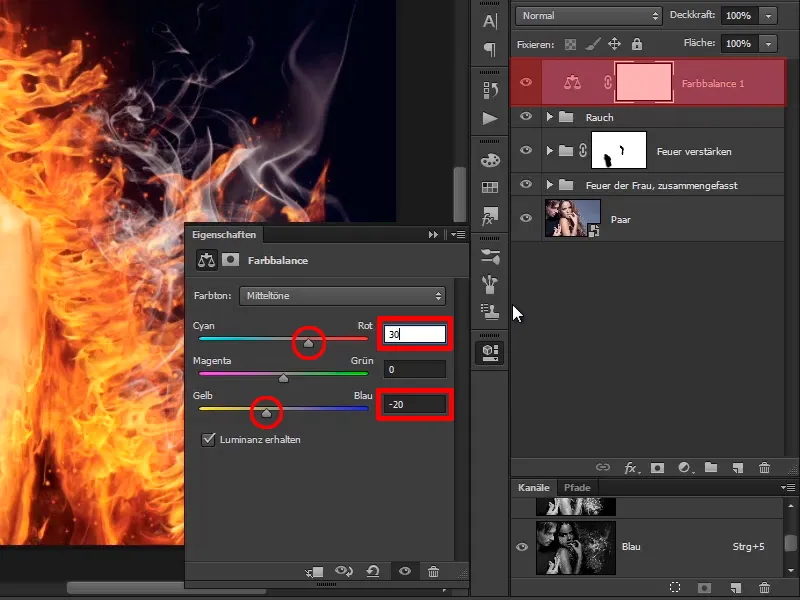Add a layer mask in Layers panel

point(657,468)
